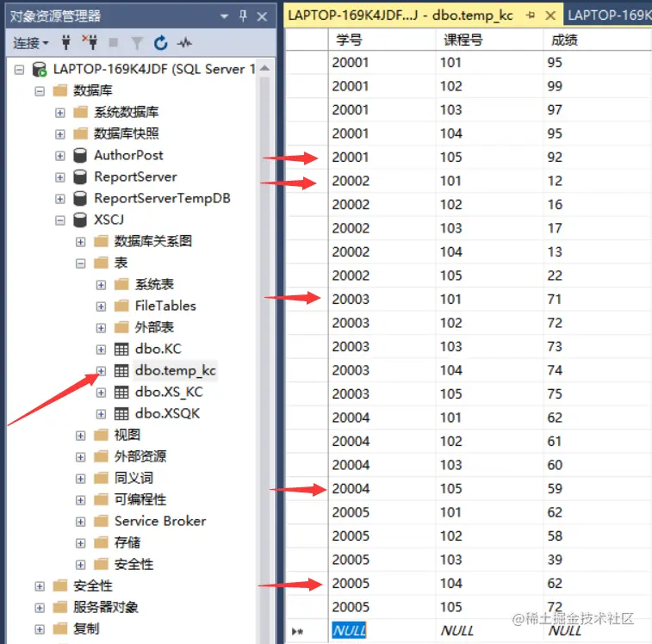Expand the 系统数据库 folder
This screenshot has width=652, height=644.
click(60, 113)
